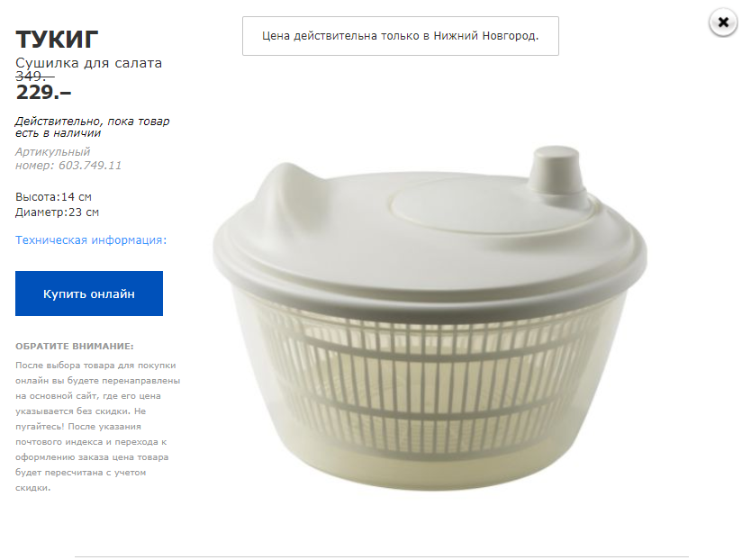Screen dimensions: 742x560
Task: Click the spinner knob on the lid
Action: coord(556,171)
